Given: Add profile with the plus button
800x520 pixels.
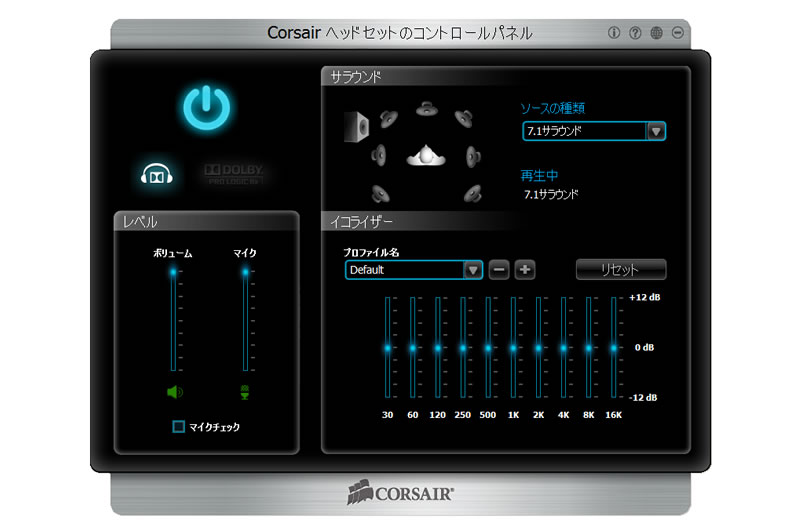Looking at the screenshot, I should (x=525, y=270).
